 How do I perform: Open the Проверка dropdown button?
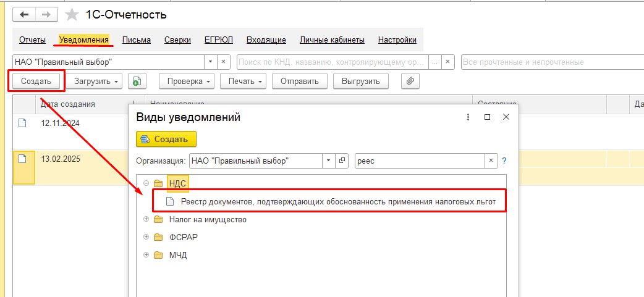(189, 81)
